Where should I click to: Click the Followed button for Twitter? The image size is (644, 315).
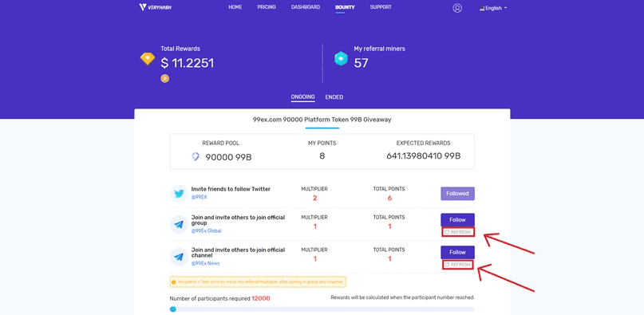pos(457,194)
